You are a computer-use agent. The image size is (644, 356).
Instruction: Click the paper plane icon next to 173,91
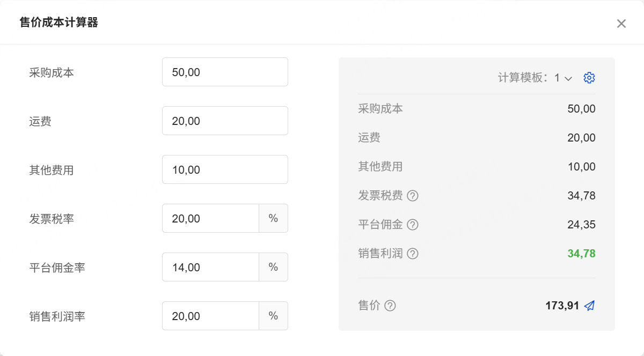tap(589, 306)
